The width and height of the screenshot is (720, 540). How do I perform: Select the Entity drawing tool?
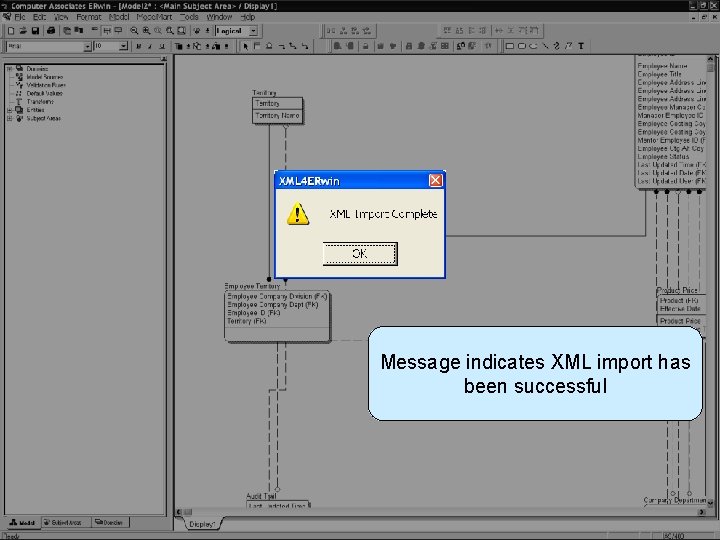(257, 46)
